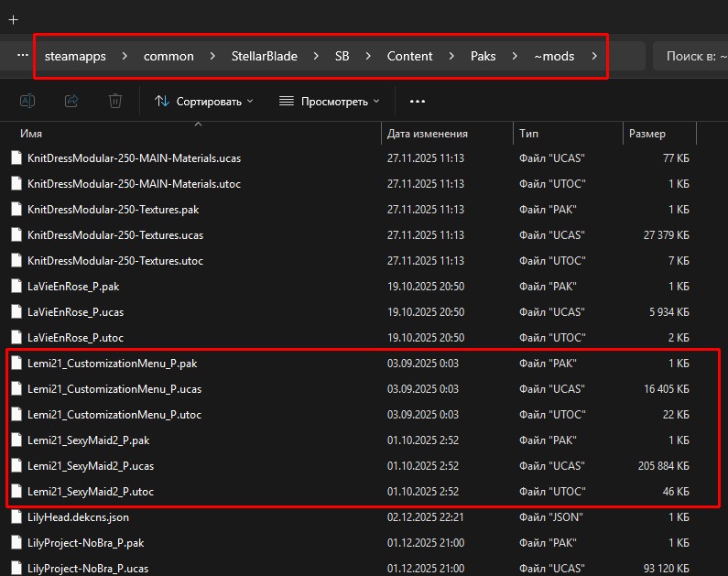
Task: Go to StellarBlade folder in breadcrumb
Action: (x=270, y=56)
